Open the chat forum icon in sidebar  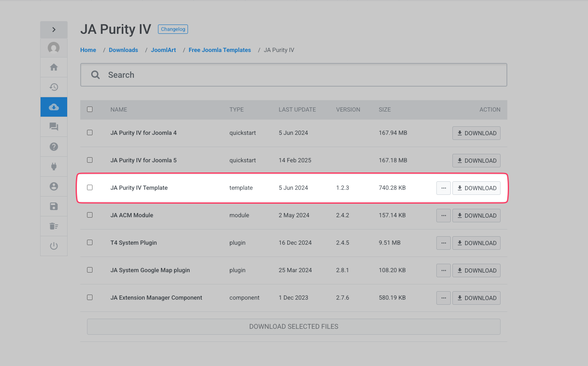click(54, 127)
